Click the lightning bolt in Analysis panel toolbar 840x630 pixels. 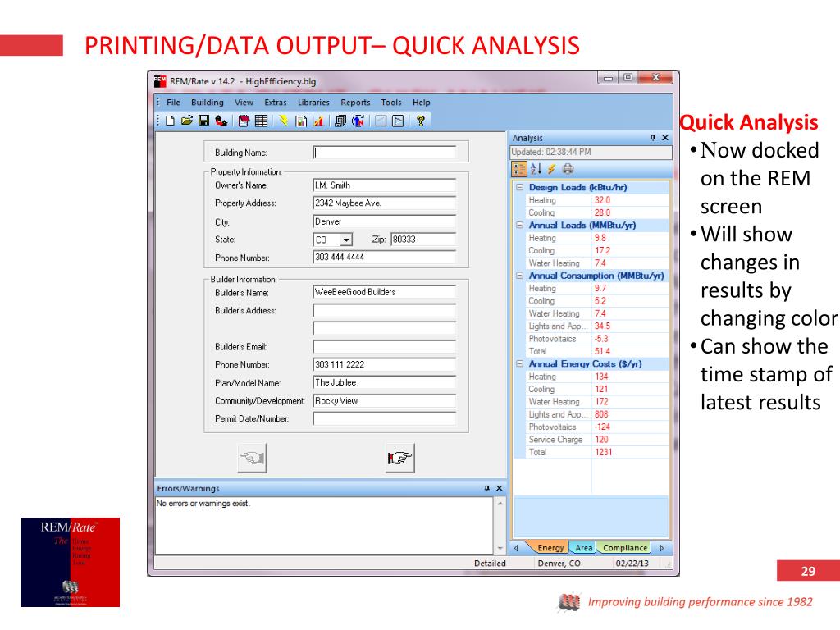click(x=551, y=169)
